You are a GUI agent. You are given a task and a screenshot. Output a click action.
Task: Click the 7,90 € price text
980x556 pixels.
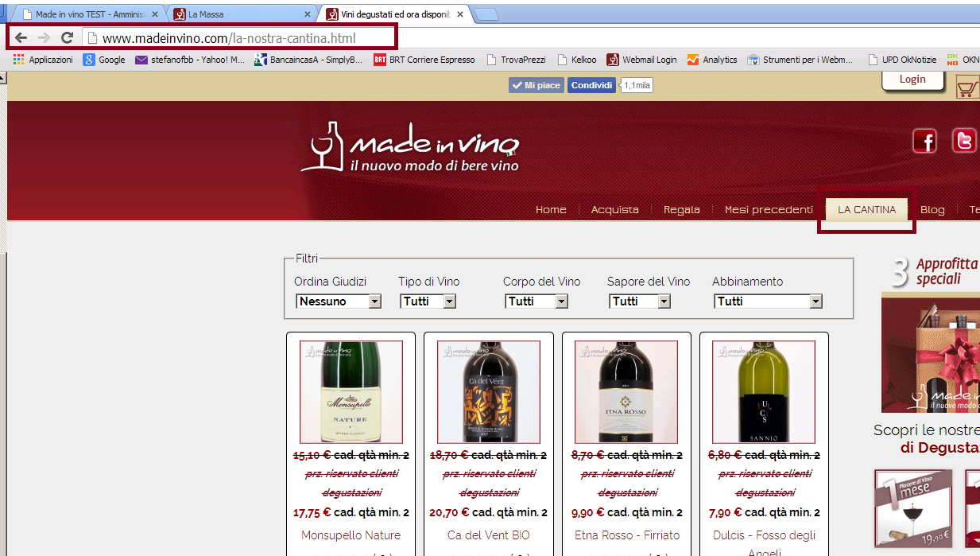(x=726, y=512)
